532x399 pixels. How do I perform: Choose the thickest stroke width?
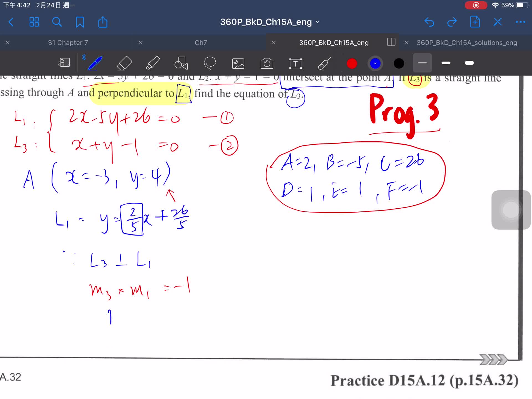click(x=469, y=63)
